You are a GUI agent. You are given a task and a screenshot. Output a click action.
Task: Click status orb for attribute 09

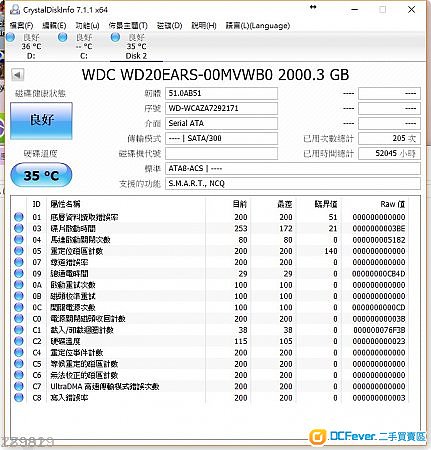(19, 274)
